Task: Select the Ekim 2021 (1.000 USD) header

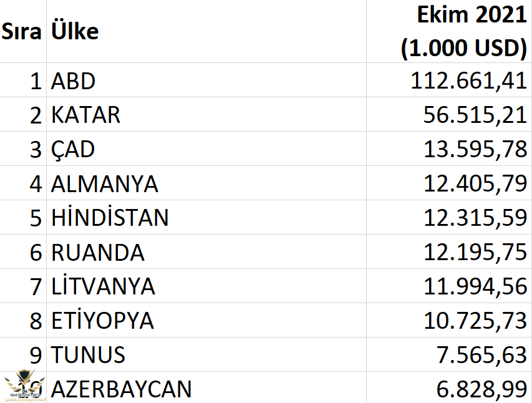Action: pos(449,31)
